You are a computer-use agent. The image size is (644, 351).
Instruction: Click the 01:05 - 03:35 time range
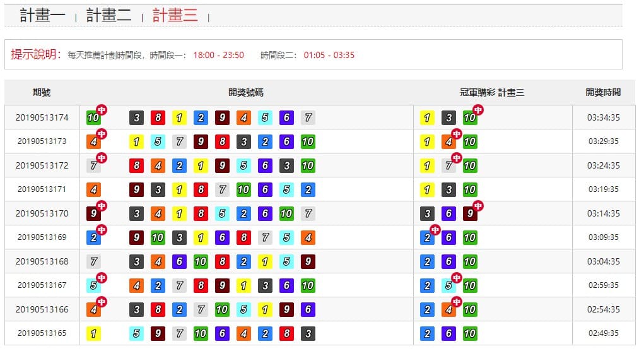click(x=329, y=55)
